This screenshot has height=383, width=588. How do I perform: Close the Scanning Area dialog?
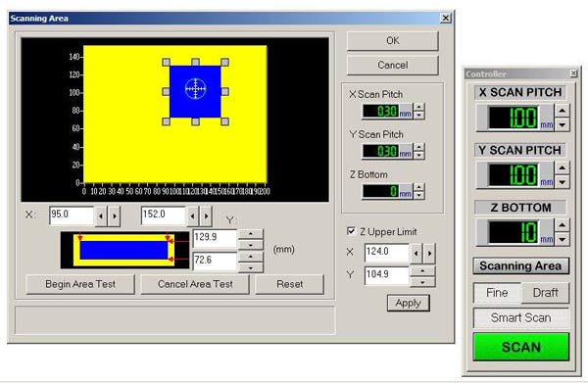coord(445,18)
